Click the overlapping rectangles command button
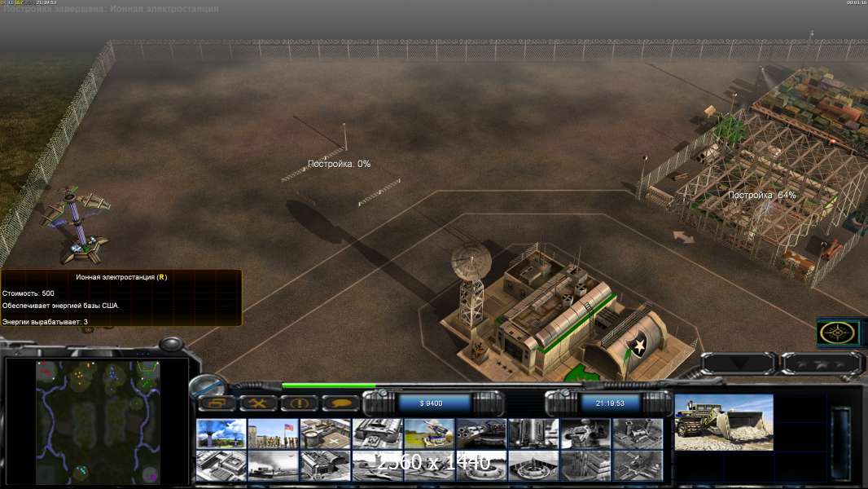 pos(217,403)
